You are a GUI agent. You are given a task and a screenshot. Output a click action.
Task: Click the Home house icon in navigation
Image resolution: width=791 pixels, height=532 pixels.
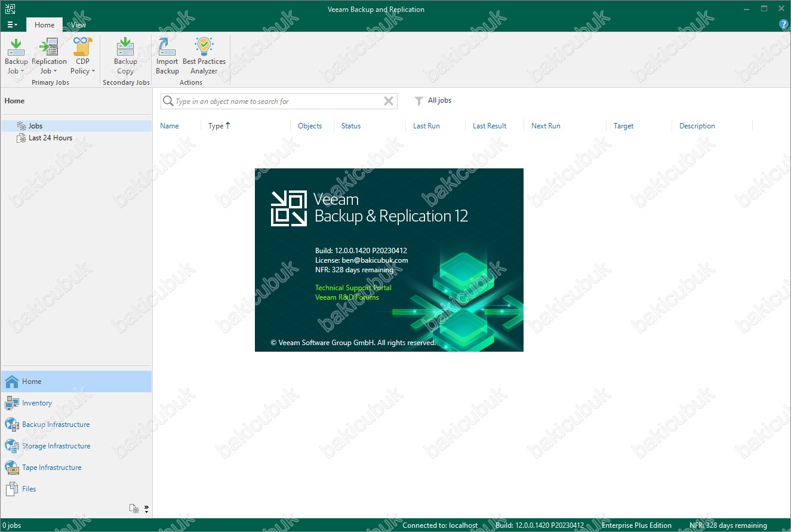tap(12, 382)
